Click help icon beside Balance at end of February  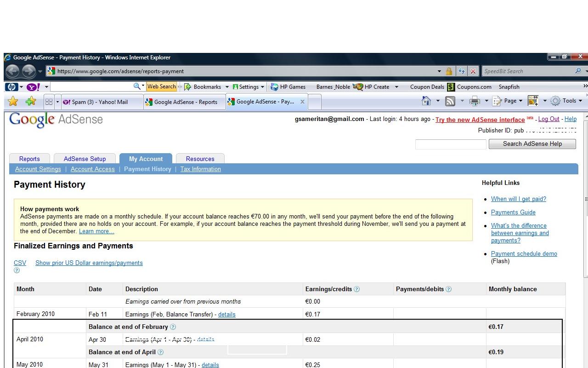(x=173, y=327)
